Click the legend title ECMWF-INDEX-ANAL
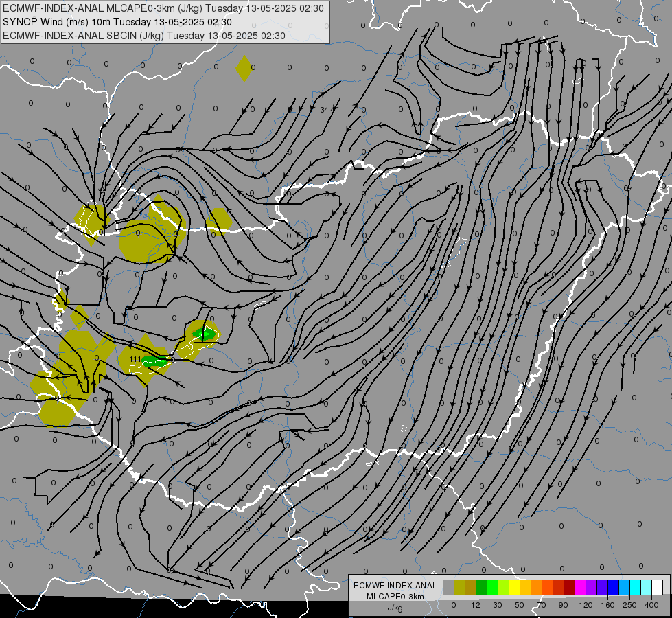Viewport: 672px width, 618px height. tap(395, 586)
